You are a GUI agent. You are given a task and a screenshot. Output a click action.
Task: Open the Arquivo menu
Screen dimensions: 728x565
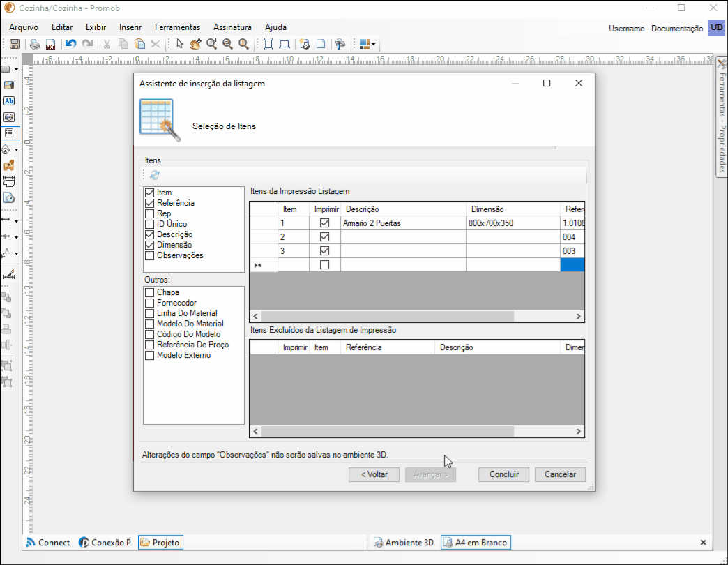point(24,27)
